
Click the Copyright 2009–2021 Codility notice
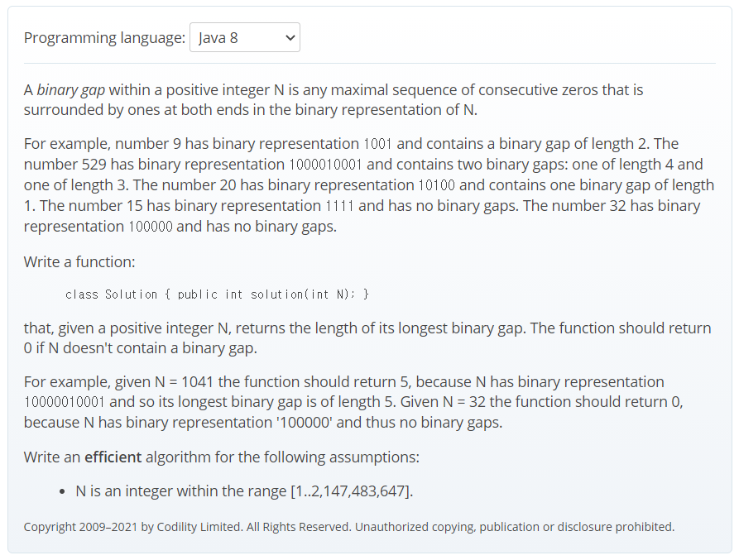(x=348, y=527)
